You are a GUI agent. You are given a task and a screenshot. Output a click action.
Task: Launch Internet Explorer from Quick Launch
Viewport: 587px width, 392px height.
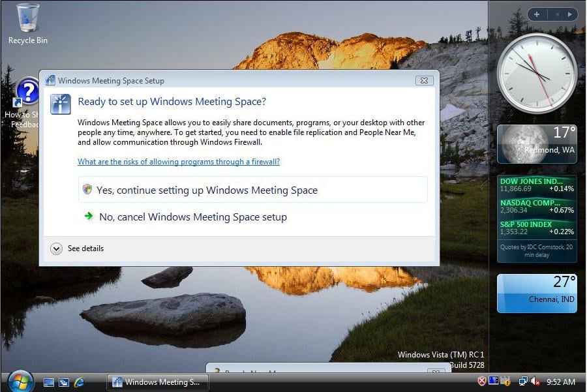79,382
